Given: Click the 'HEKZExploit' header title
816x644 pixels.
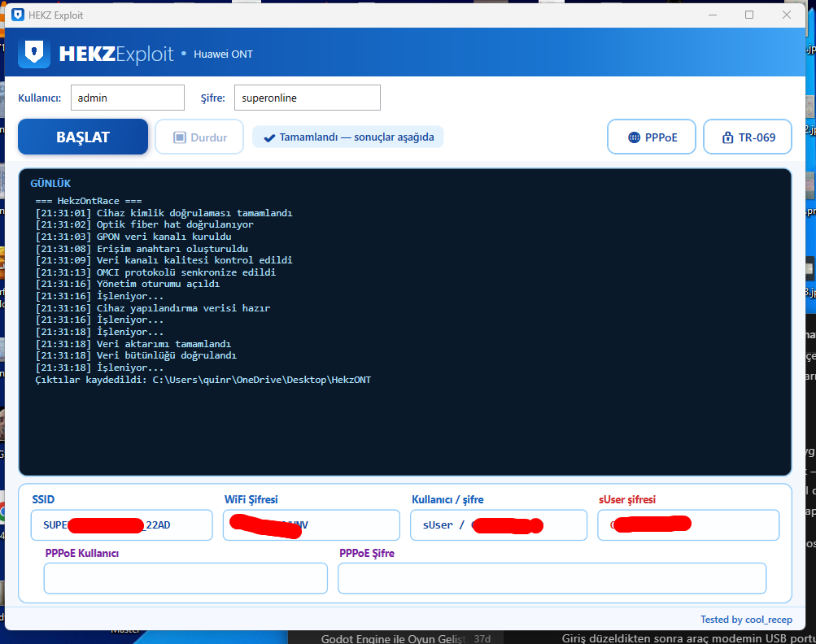Looking at the screenshot, I should [x=116, y=54].
